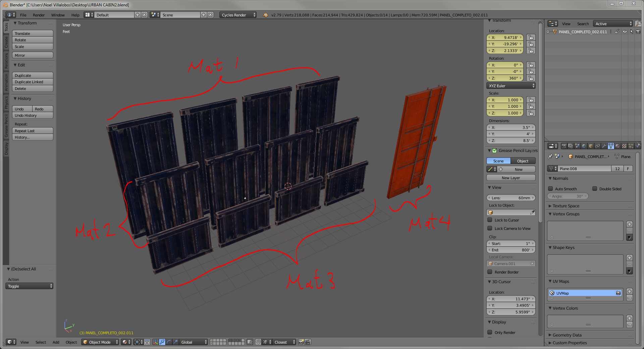Open the World properties tab (globe icon)
644x349 pixels.
coord(584,146)
